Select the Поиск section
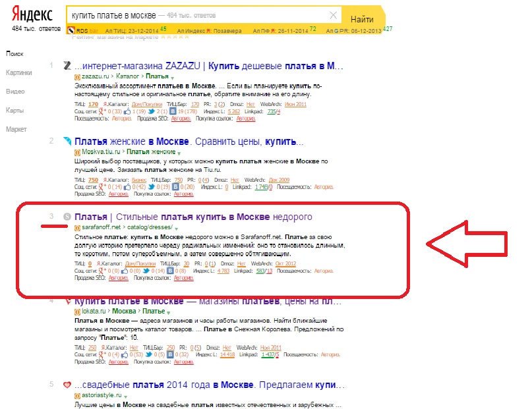This screenshot has height=409, width=532. coord(15,53)
